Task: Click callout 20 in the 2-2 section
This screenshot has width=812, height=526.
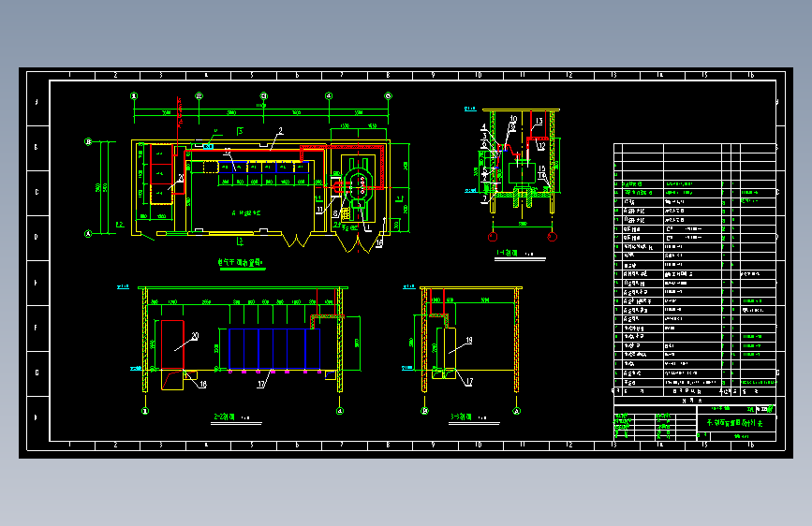Action: 195,336
